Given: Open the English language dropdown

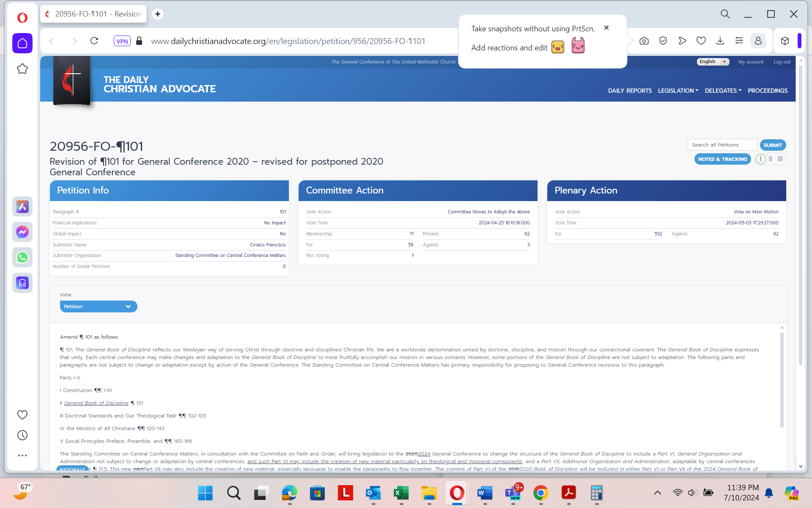Looking at the screenshot, I should [713, 62].
